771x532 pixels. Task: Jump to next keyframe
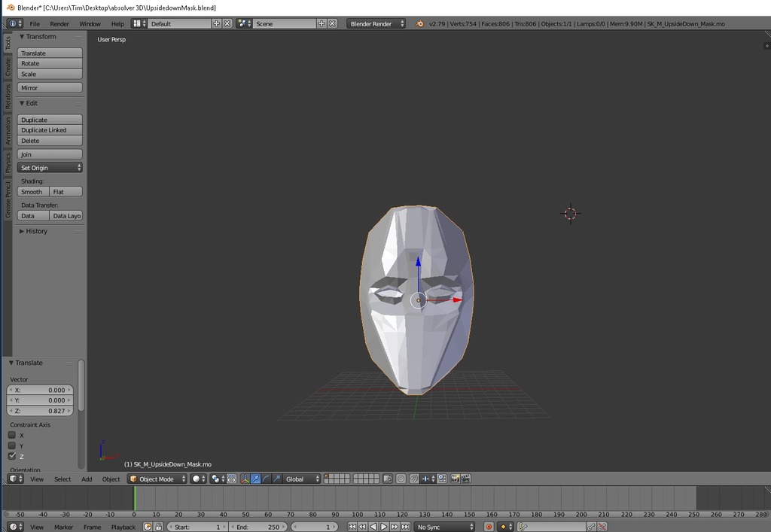395,527
